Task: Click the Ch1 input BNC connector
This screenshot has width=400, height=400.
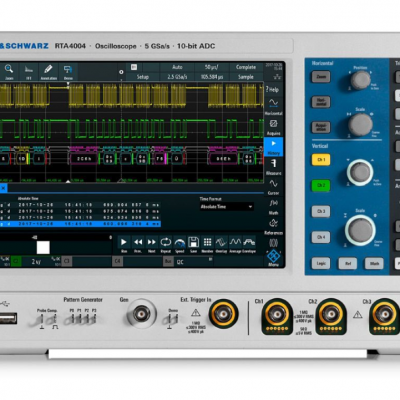Action: pos(277,316)
